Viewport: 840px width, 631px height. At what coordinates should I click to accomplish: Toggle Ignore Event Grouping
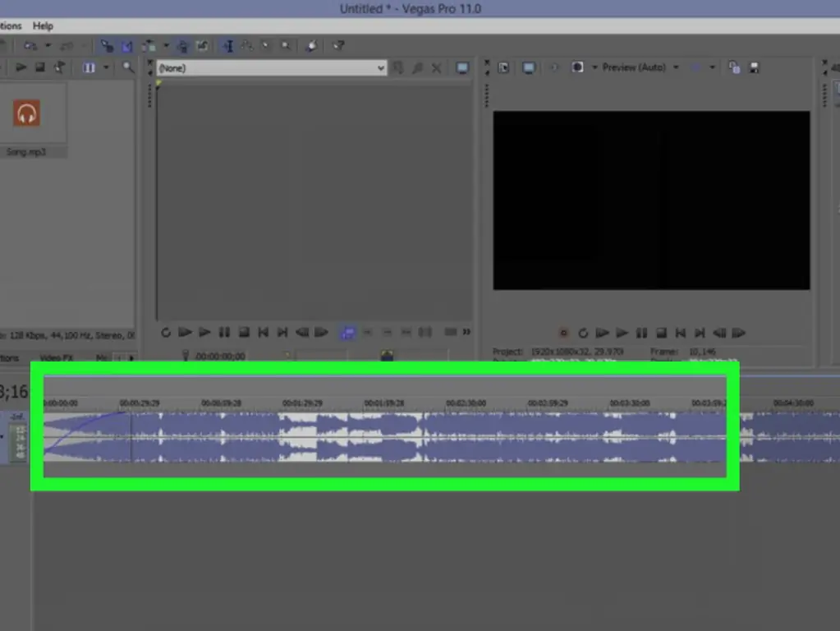point(202,46)
